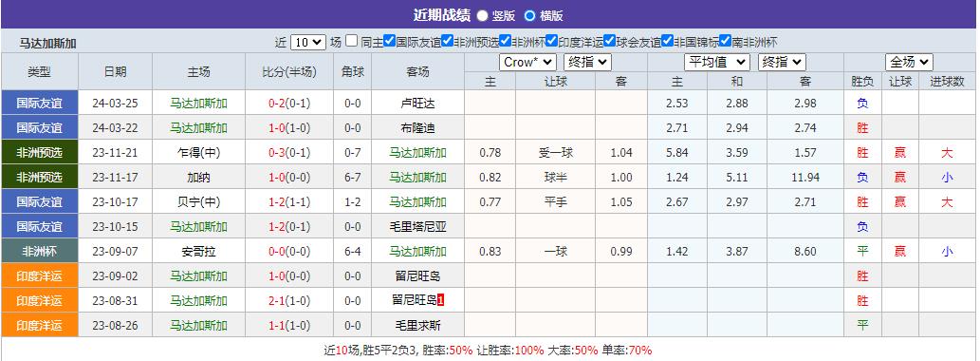Open the 终指 dropdown next to Crow*

point(587,62)
